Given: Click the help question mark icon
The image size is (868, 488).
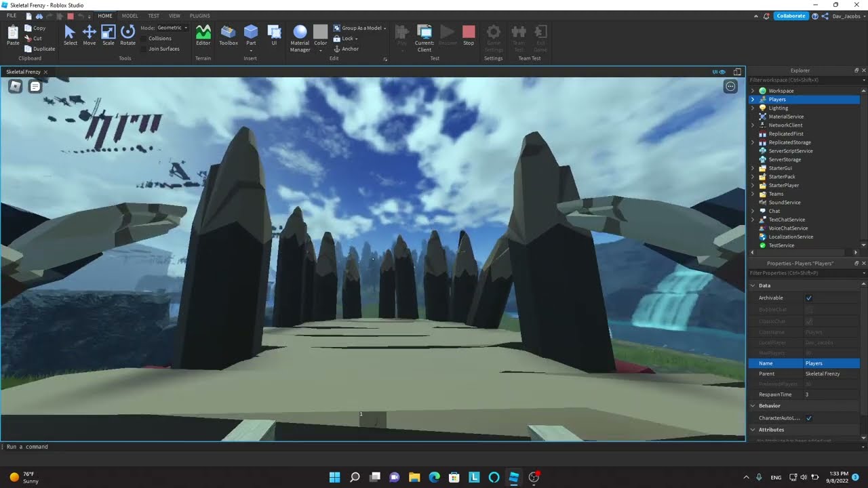Looking at the screenshot, I should click(x=815, y=16).
